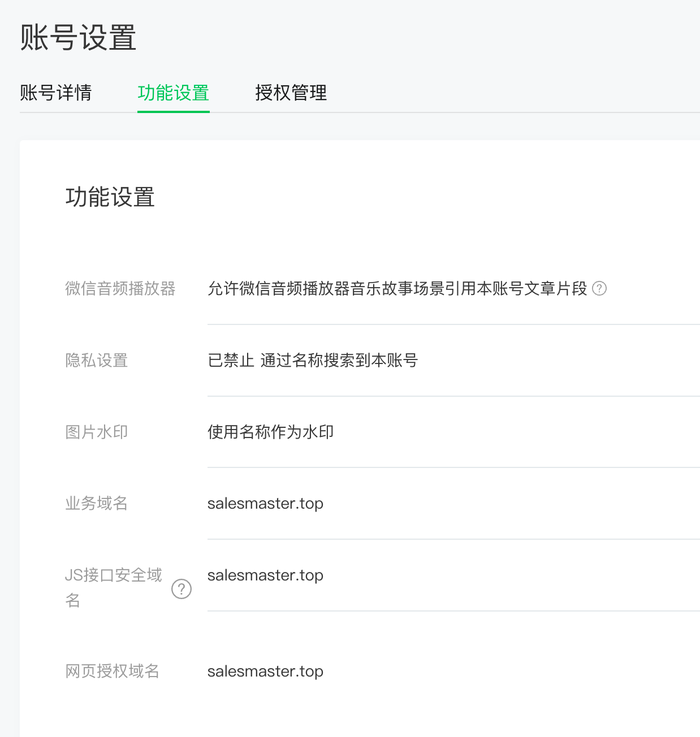Click text 允许微信音频播放器音乐故事场景引用本账号文章片段
This screenshot has width=700, height=737.
coord(397,289)
